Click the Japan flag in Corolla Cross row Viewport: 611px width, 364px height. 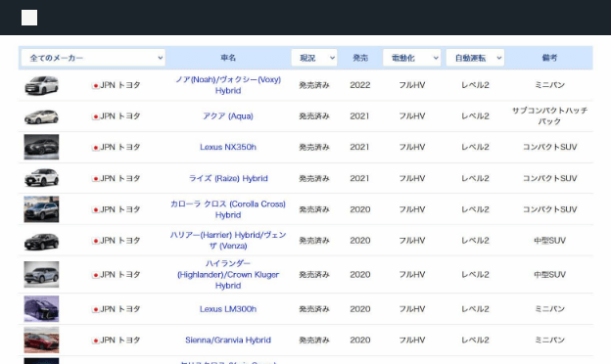(96, 209)
